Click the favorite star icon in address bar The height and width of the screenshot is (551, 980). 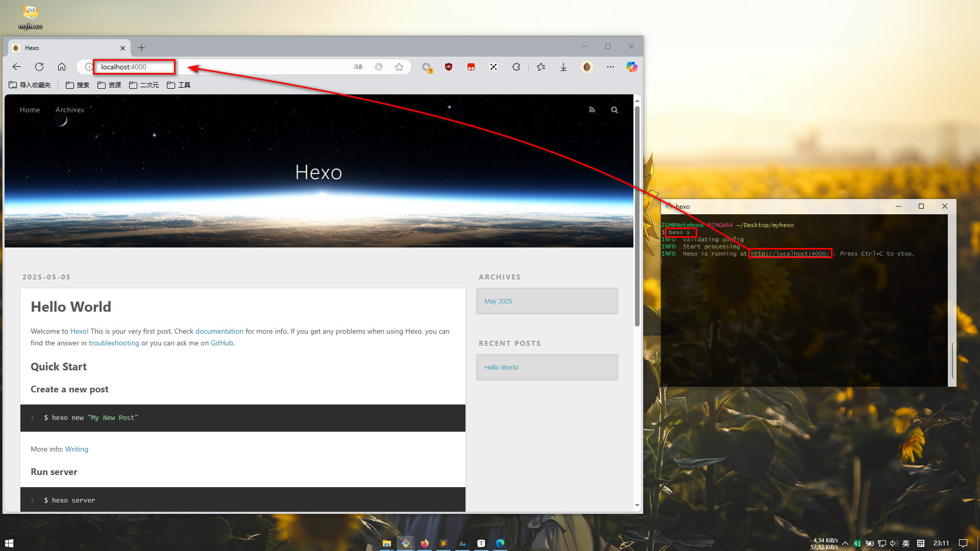point(399,67)
